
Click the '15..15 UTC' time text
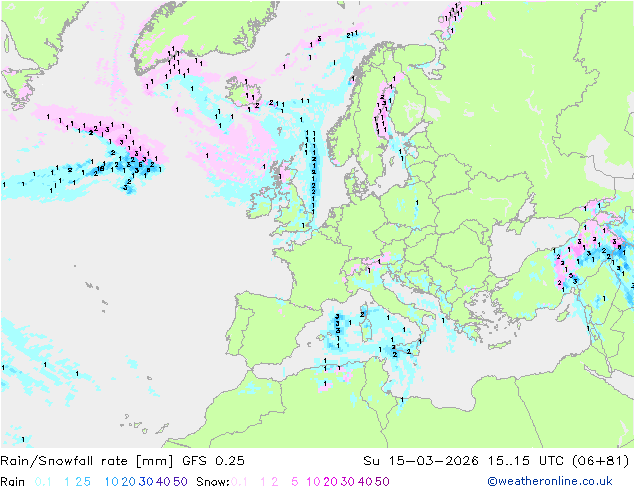click(525, 461)
